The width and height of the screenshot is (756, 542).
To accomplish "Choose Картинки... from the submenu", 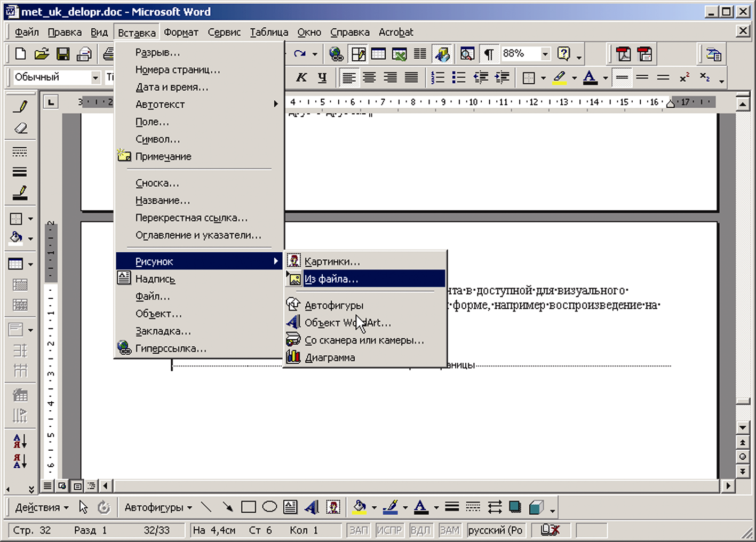I will [x=365, y=261].
